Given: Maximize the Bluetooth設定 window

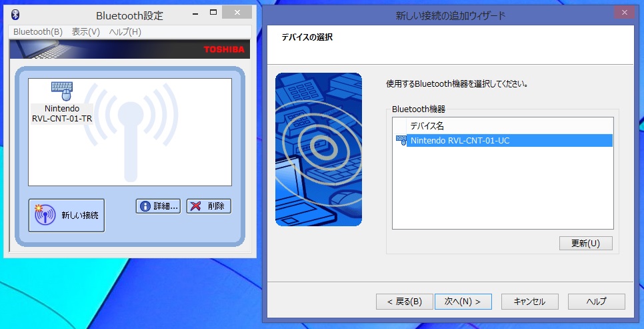Looking at the screenshot, I should pyautogui.click(x=213, y=13).
